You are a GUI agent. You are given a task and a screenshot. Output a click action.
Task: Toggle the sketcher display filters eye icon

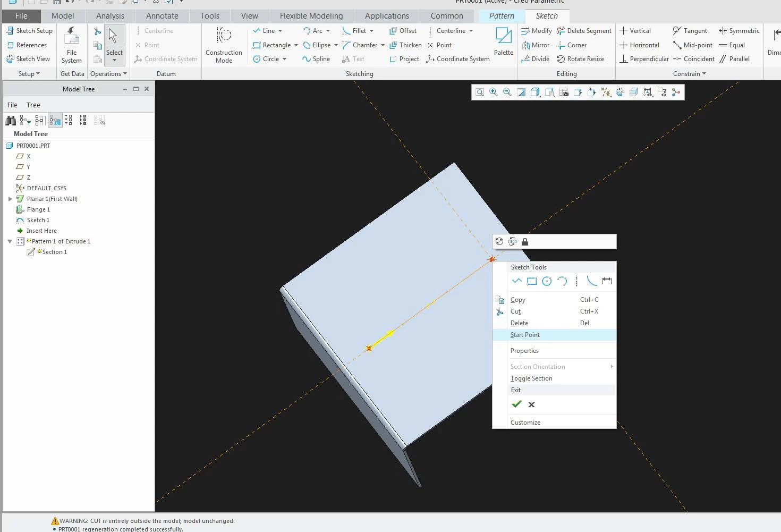[x=648, y=92]
